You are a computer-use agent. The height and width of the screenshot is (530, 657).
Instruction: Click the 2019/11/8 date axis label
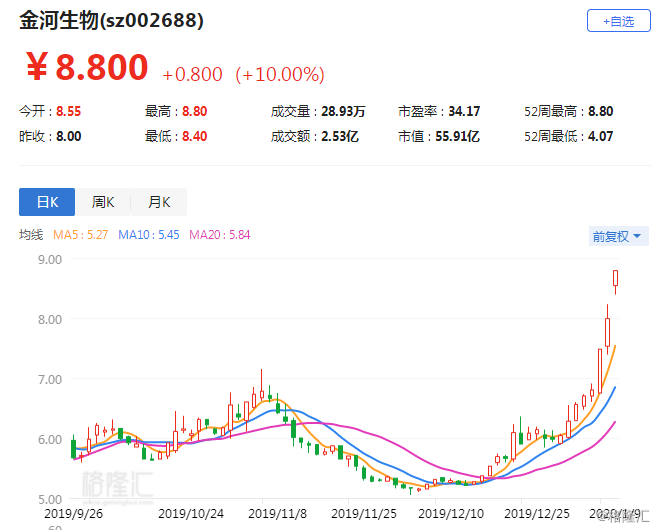277,514
